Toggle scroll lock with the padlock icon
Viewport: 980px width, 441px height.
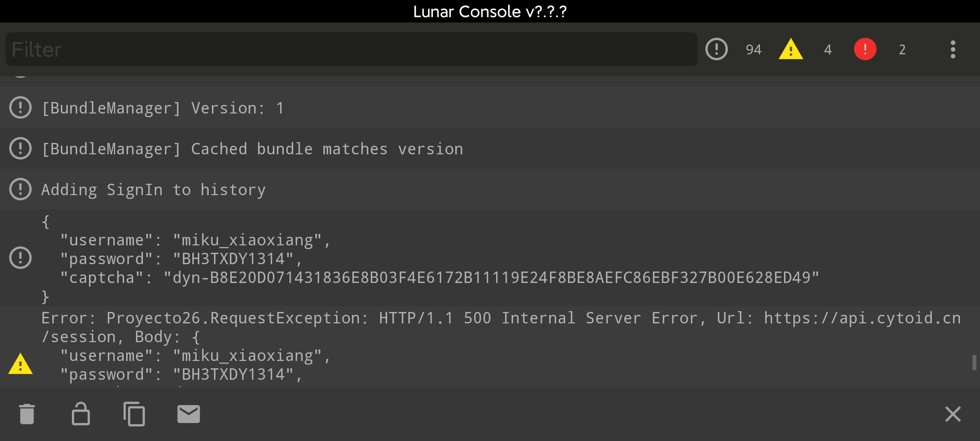[80, 414]
